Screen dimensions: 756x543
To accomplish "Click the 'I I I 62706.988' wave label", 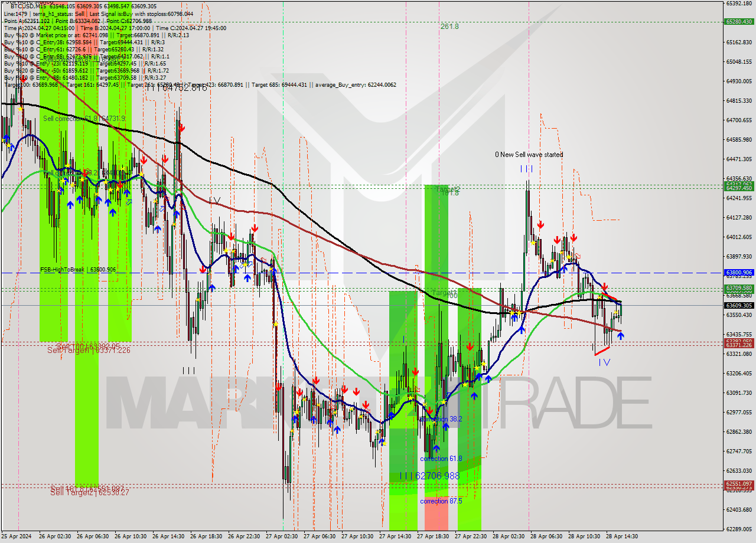I will pos(429,476).
